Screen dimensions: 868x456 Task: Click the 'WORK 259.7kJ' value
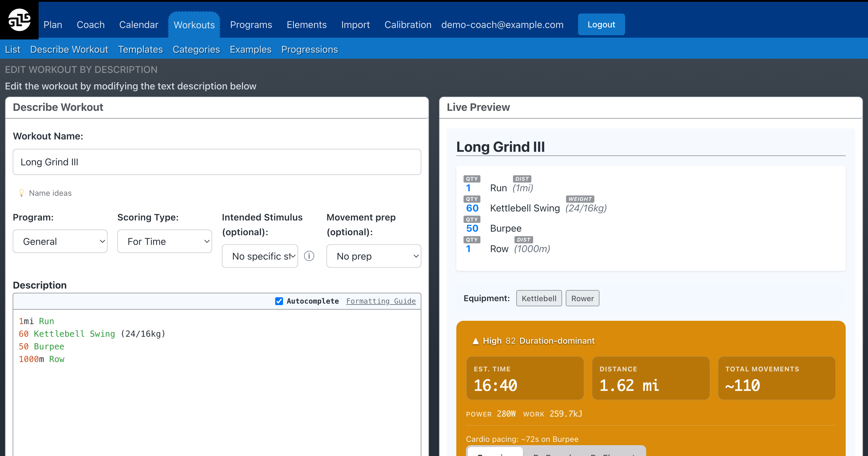553,414
